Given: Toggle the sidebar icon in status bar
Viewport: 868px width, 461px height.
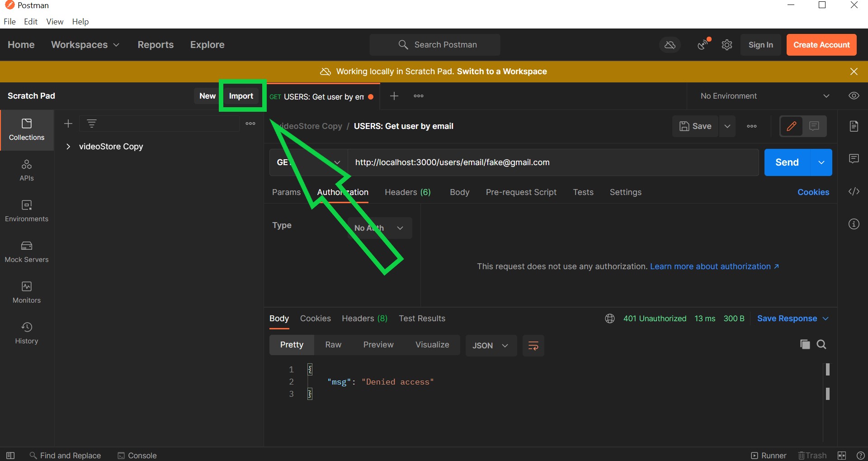Looking at the screenshot, I should (x=10, y=455).
